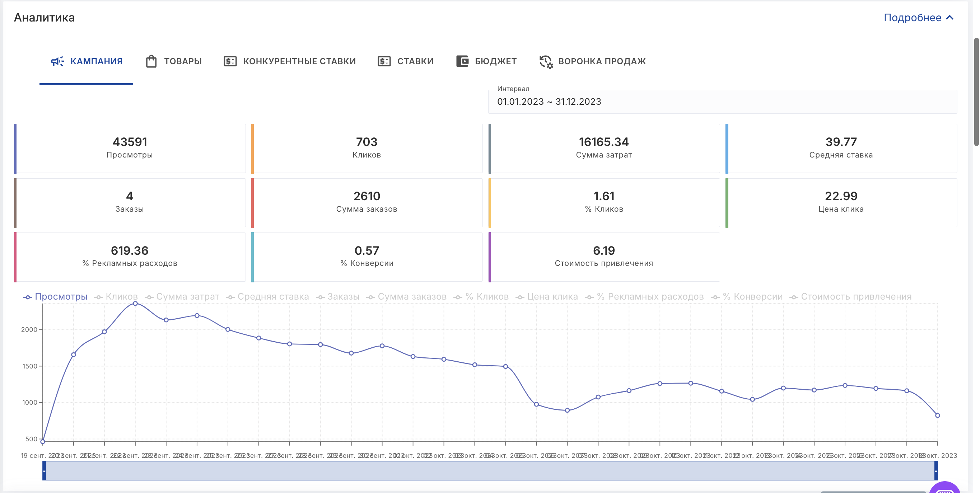This screenshot has height=493, width=980.
Task: Click the Ставки dollar-bill icon
Action: tap(384, 61)
